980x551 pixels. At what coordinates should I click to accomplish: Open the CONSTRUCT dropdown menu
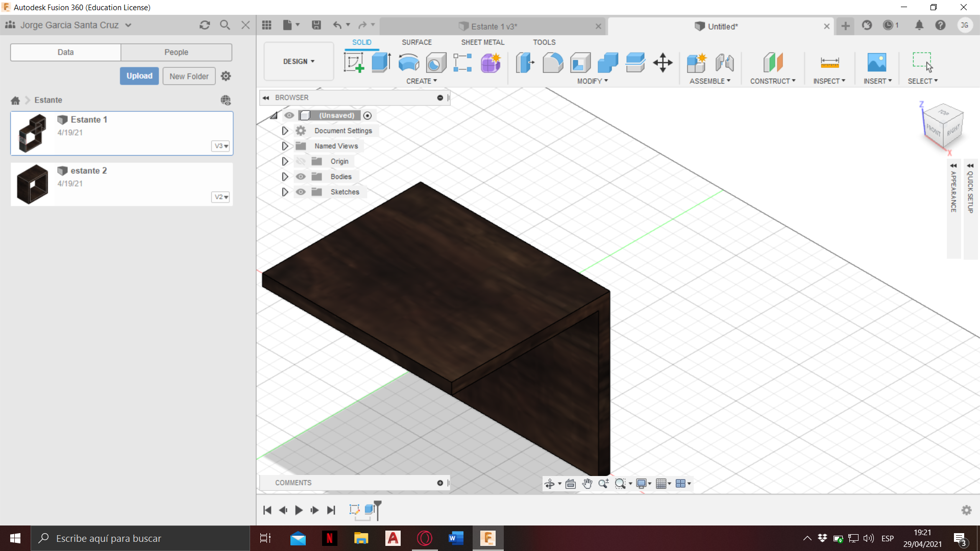tap(773, 81)
